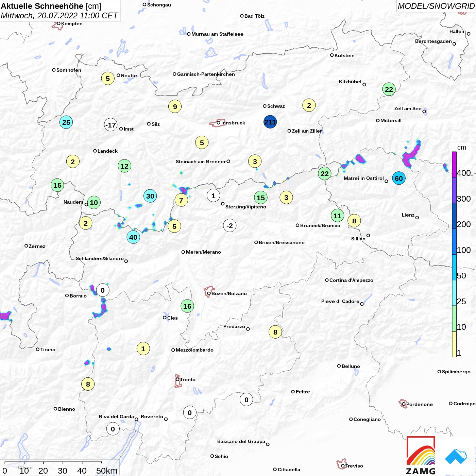Screen dimensions: 476x476
Task: Click the Garmisch-Partenkirchen label
Action: (206, 74)
